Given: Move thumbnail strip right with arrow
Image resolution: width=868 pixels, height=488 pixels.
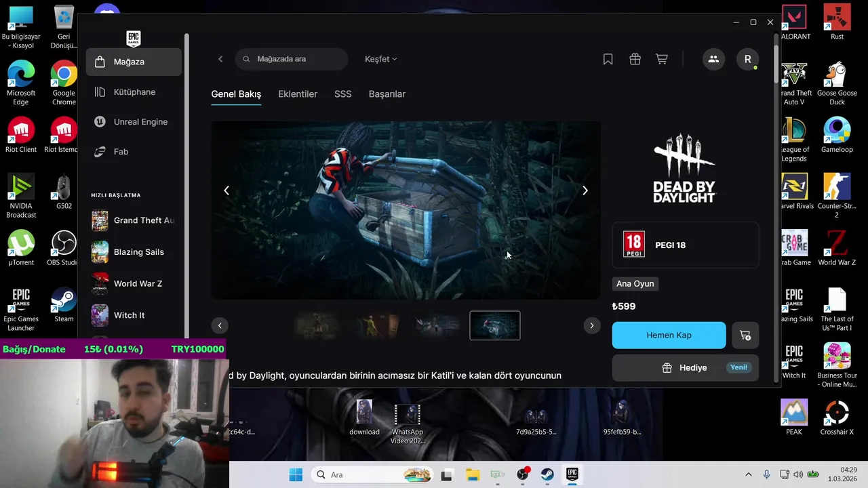Looking at the screenshot, I should (x=591, y=325).
